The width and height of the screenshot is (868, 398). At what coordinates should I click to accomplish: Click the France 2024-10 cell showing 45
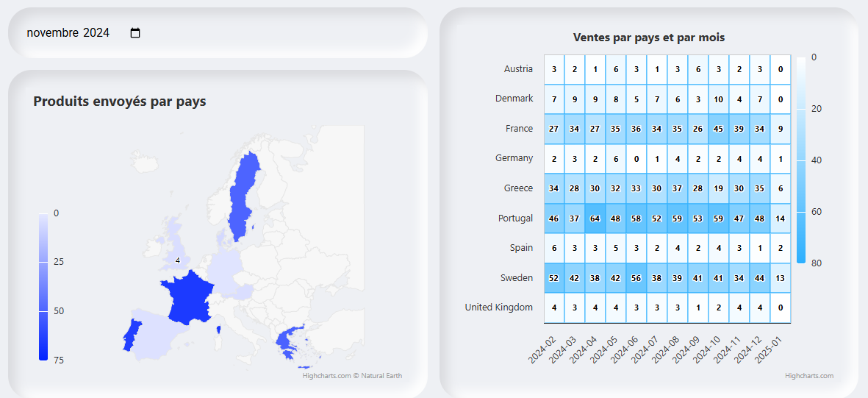[x=719, y=129]
